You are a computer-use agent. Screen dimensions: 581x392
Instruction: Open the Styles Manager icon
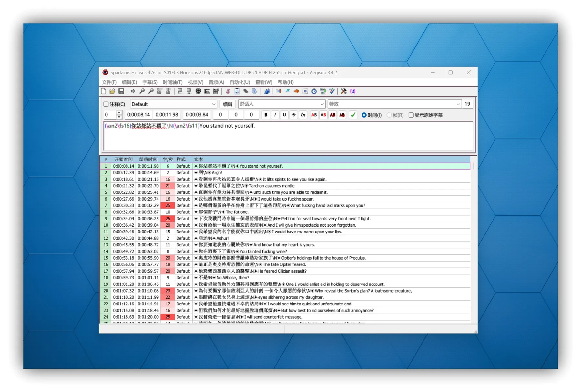click(x=228, y=91)
